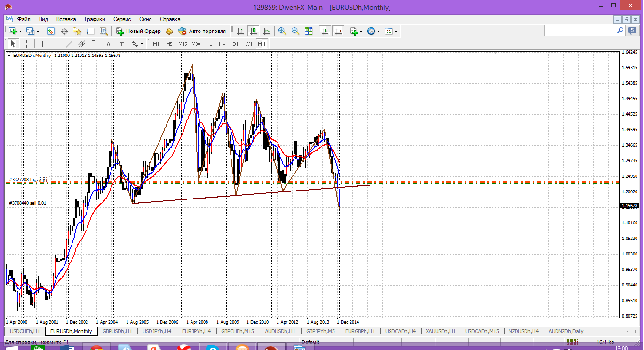Open the Templates icon
This screenshot has height=350, width=644.
tap(389, 31)
